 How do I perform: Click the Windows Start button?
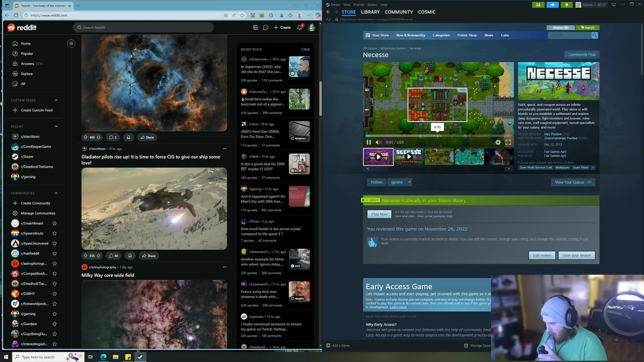[x=5, y=357]
